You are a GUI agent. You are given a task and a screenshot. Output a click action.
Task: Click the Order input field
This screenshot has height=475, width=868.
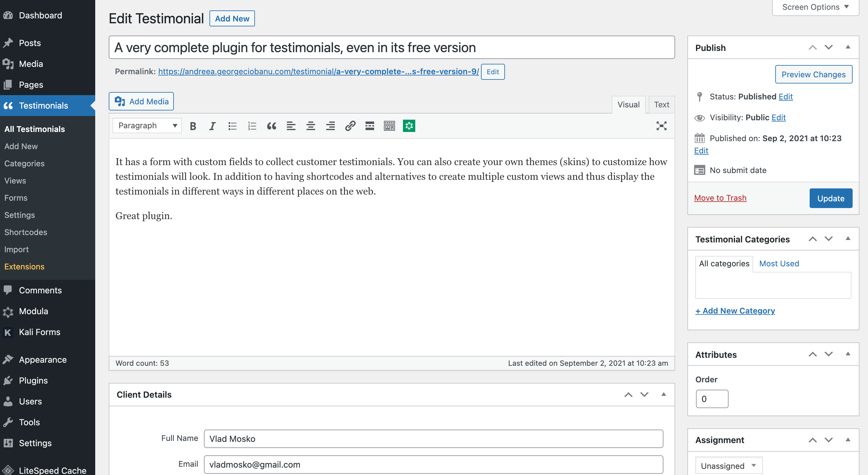712,399
